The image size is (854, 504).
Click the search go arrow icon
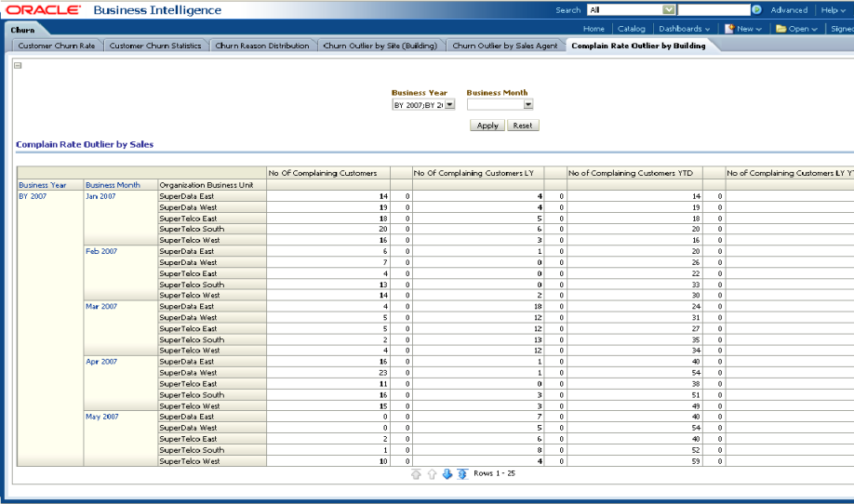(756, 10)
